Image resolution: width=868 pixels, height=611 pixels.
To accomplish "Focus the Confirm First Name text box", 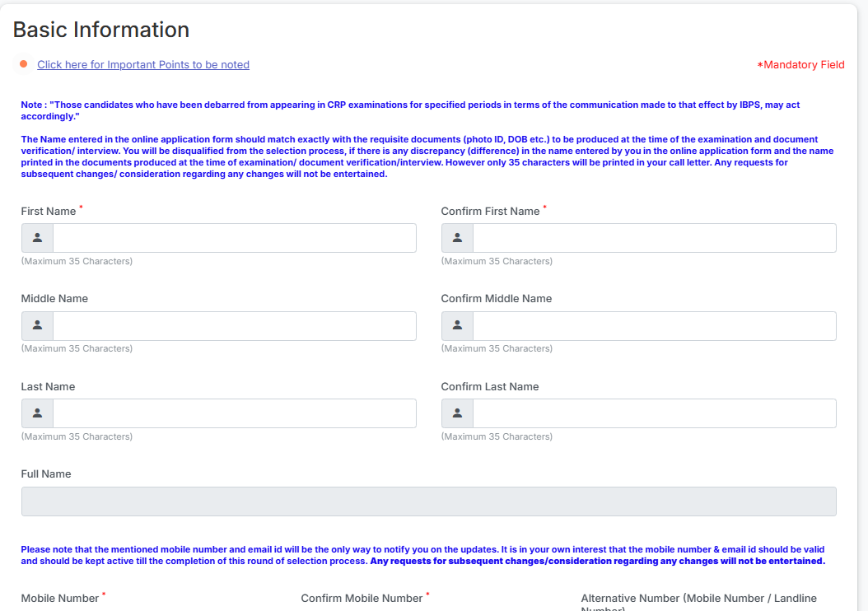I will (x=655, y=238).
